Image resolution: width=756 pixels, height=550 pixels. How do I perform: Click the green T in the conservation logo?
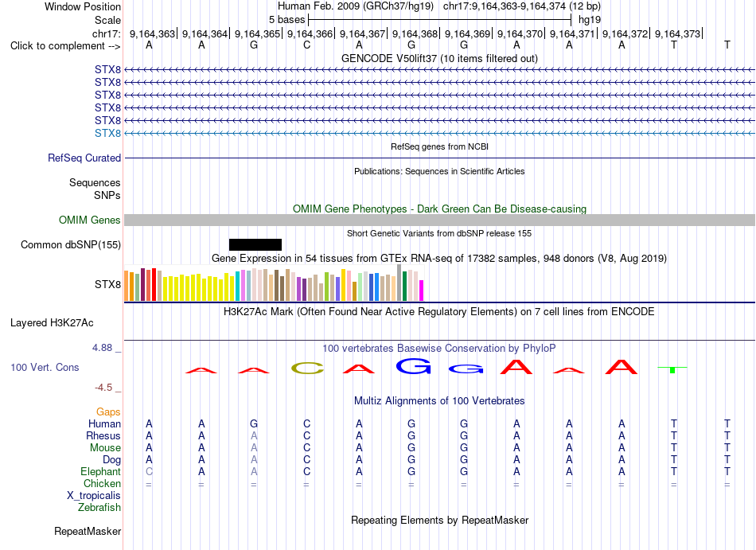672,370
